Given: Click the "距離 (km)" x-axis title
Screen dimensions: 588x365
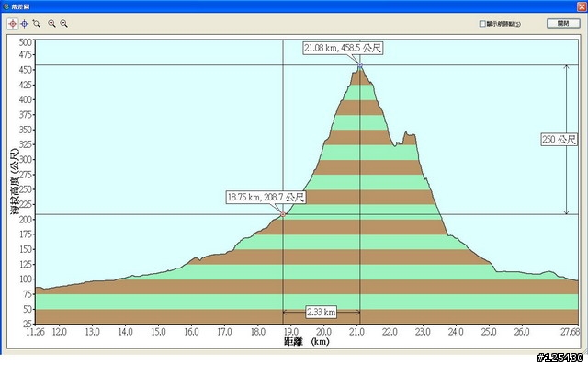Looking at the screenshot, I should [307, 342].
